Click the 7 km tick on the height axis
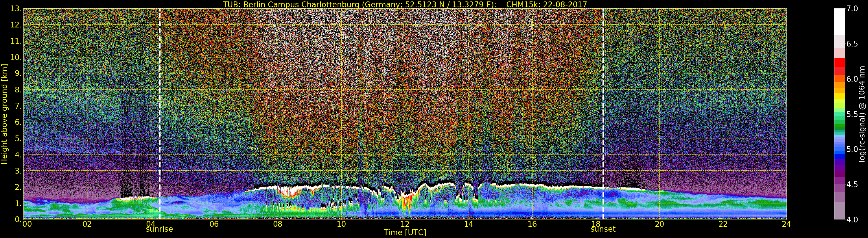The width and height of the screenshot is (868, 238). [x=18, y=106]
